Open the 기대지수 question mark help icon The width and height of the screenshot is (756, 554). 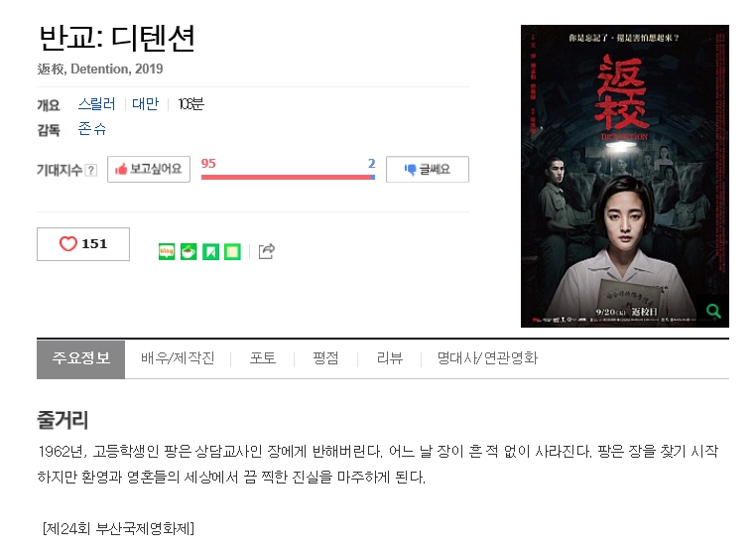90,170
